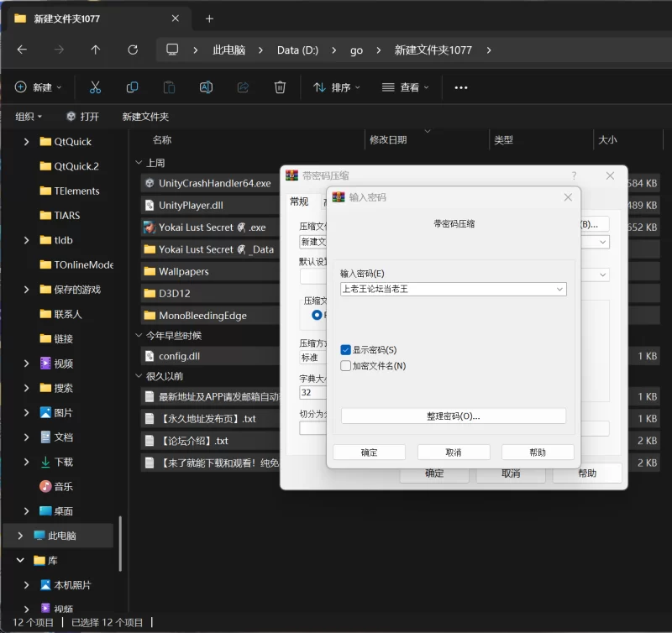
Task: Click 新建文件夹 in the command bar
Action: [145, 117]
